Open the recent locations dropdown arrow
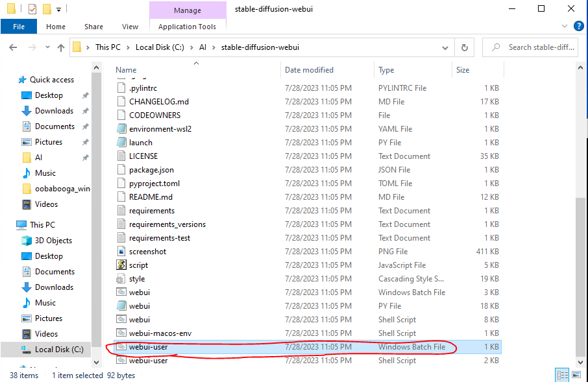This screenshot has width=588, height=382. pos(47,47)
